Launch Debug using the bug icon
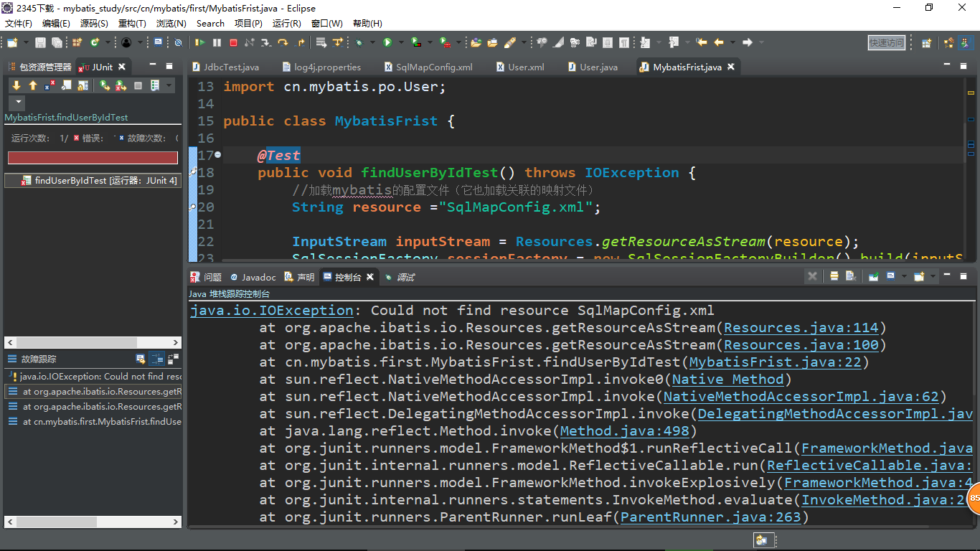Image resolution: width=980 pixels, height=551 pixels. pos(359,43)
